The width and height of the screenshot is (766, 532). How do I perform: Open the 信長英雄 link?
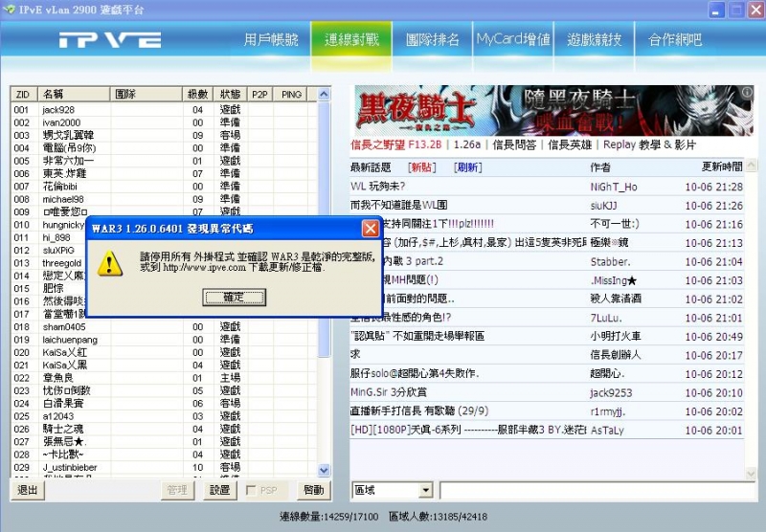tap(570, 144)
